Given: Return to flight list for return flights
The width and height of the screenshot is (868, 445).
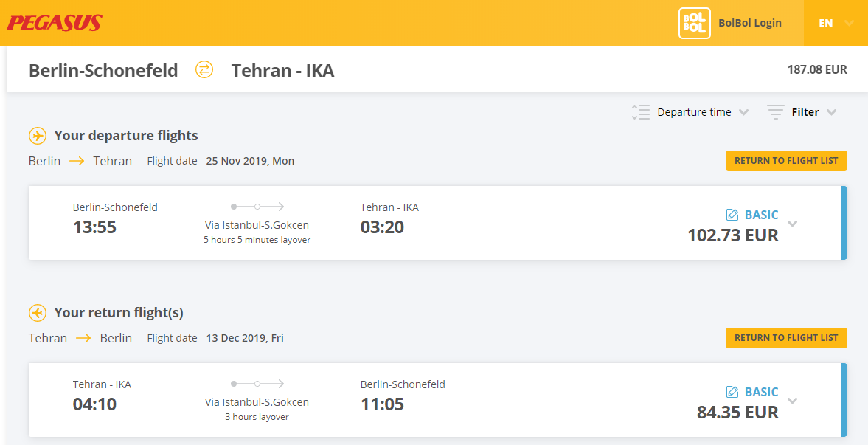Looking at the screenshot, I should click(x=786, y=337).
